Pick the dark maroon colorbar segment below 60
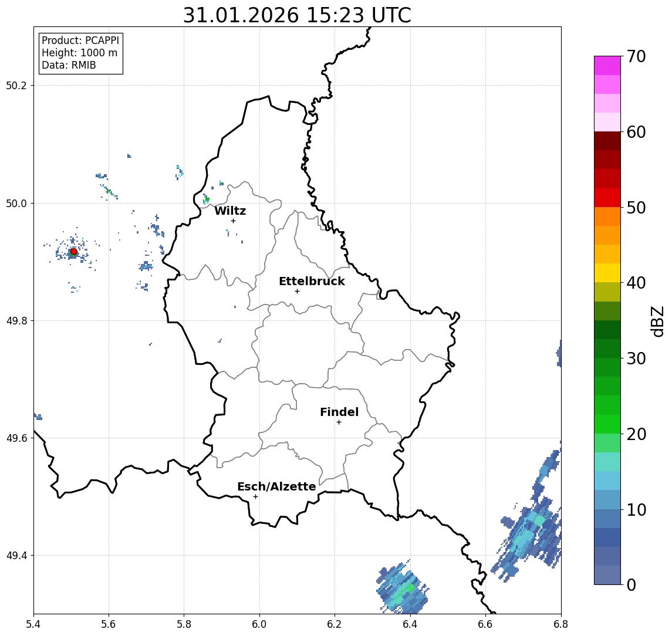 (607, 141)
